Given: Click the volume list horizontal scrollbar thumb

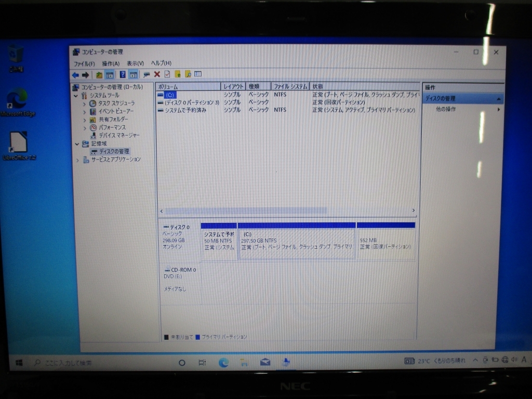Looking at the screenshot, I should 246,211.
